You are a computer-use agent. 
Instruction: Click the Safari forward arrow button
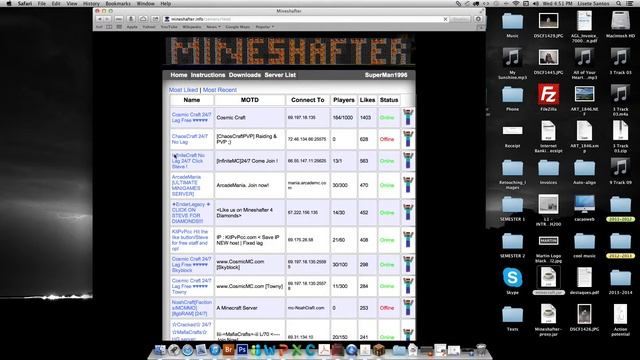tap(107, 19)
